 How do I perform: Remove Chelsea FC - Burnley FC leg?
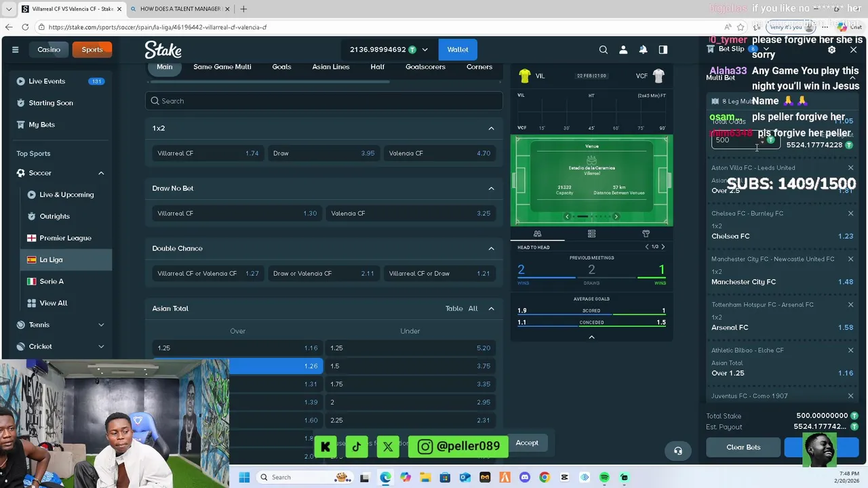pos(850,213)
